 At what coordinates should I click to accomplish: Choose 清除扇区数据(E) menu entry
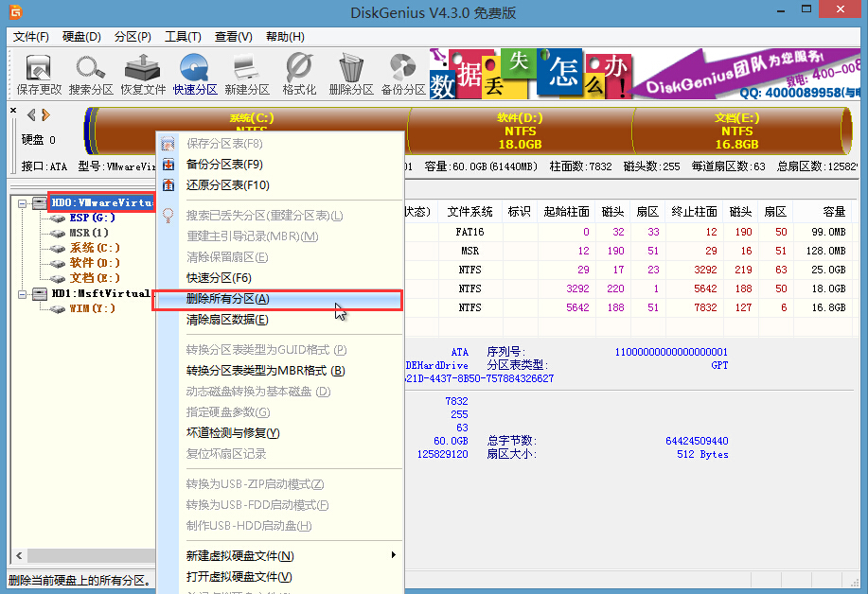(227, 320)
